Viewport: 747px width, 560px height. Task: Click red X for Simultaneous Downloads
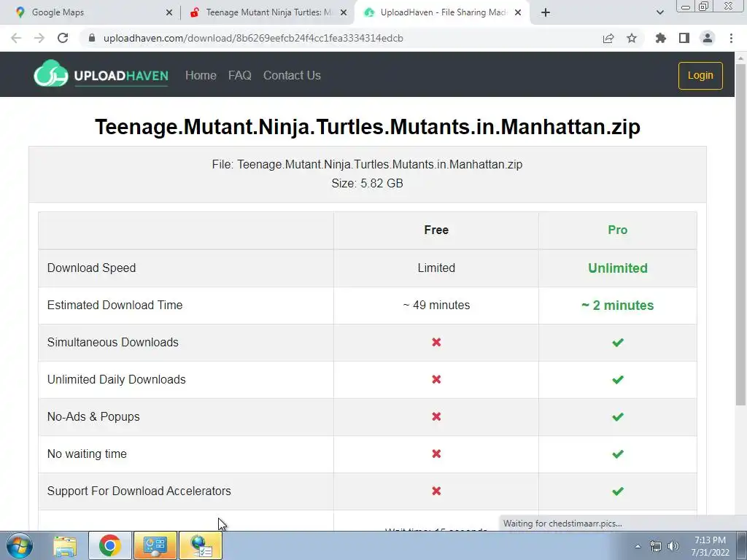click(x=436, y=343)
